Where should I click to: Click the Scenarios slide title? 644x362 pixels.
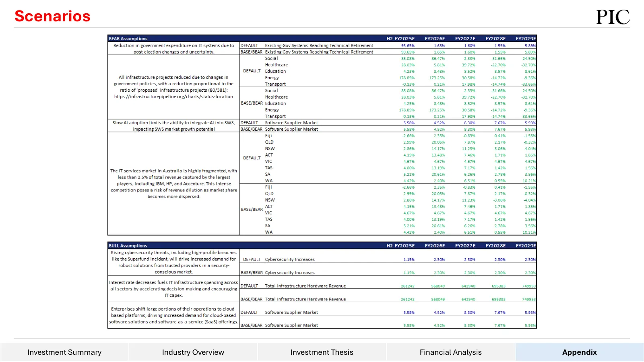pos(52,16)
